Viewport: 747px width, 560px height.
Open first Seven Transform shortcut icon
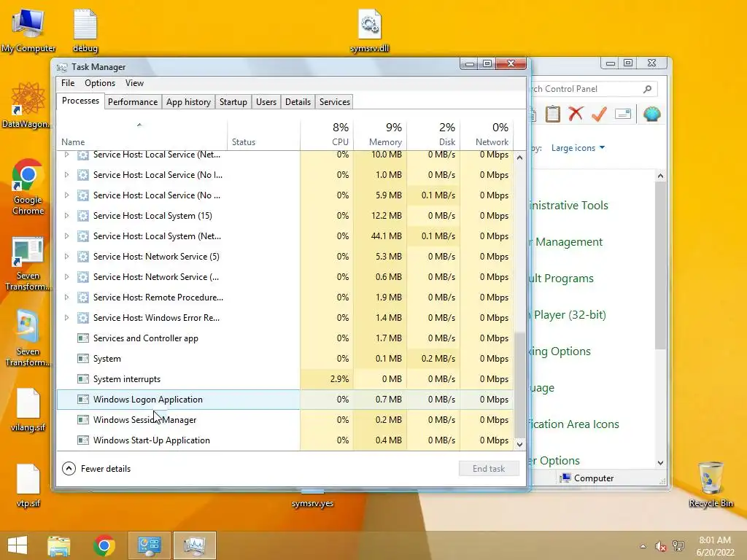(x=28, y=264)
